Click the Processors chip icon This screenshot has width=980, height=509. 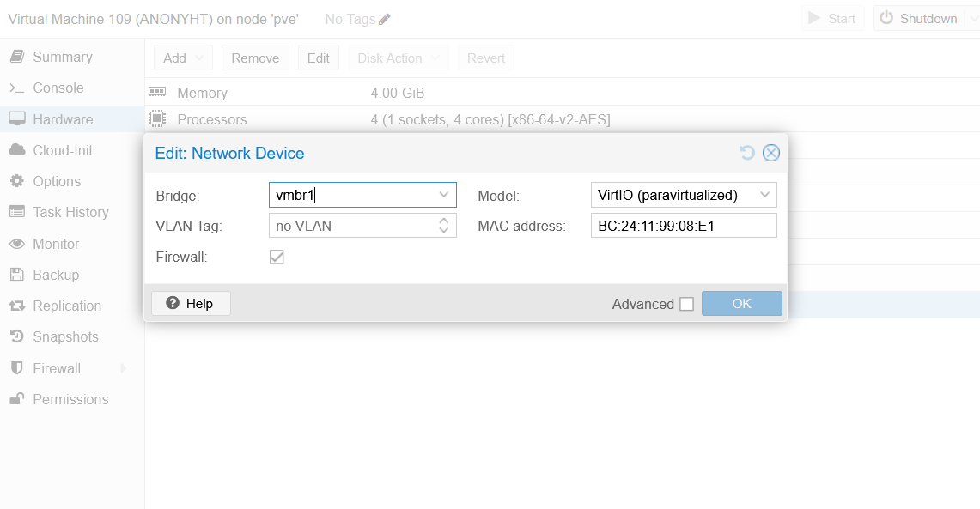(157, 118)
